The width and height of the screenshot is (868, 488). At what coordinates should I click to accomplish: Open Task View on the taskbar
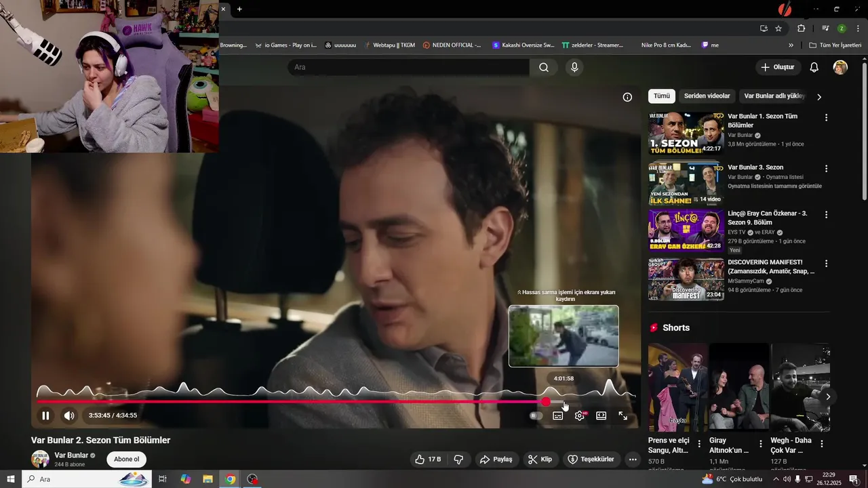tap(163, 479)
